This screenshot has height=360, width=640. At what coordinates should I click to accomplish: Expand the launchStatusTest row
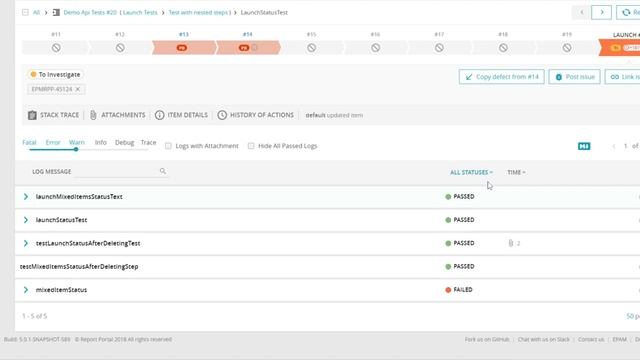click(26, 220)
